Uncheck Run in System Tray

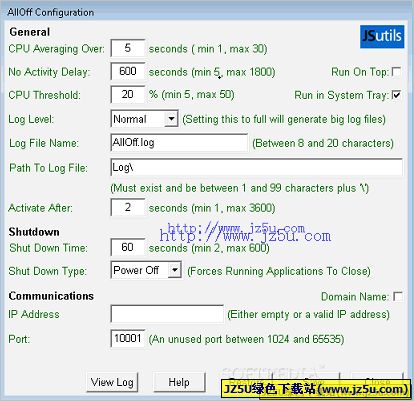pyautogui.click(x=397, y=95)
